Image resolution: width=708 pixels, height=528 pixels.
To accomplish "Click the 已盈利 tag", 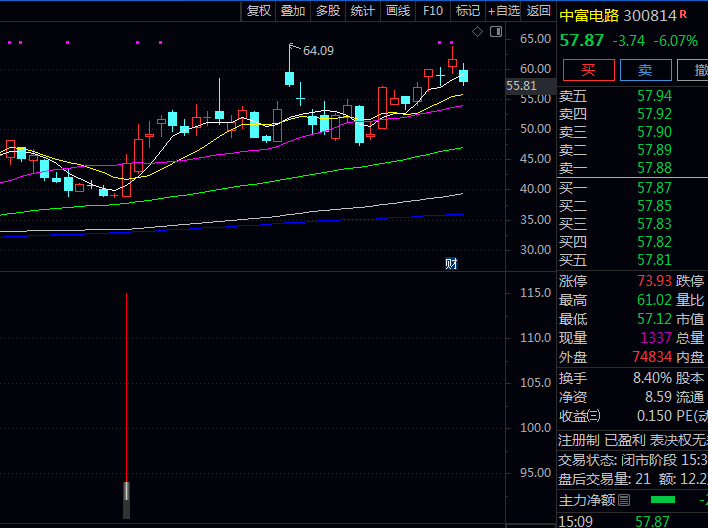I will tap(625, 440).
